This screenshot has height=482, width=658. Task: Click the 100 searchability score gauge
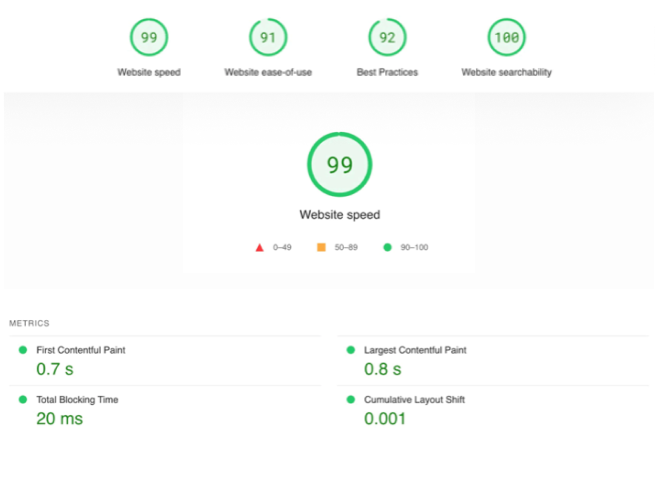coord(506,38)
